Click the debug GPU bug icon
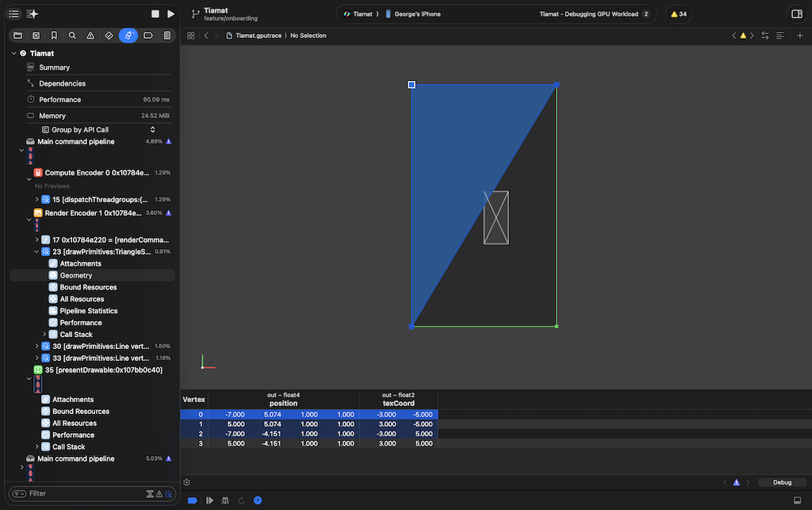The height and width of the screenshot is (510, 812). click(x=226, y=500)
